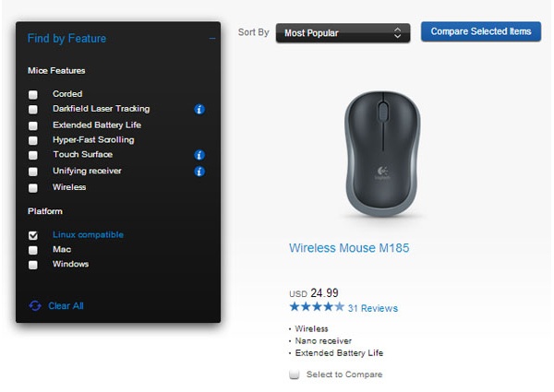Open the Wireless Mouse M185 link
Image resolution: width=554 pixels, height=392 pixels.
point(349,248)
